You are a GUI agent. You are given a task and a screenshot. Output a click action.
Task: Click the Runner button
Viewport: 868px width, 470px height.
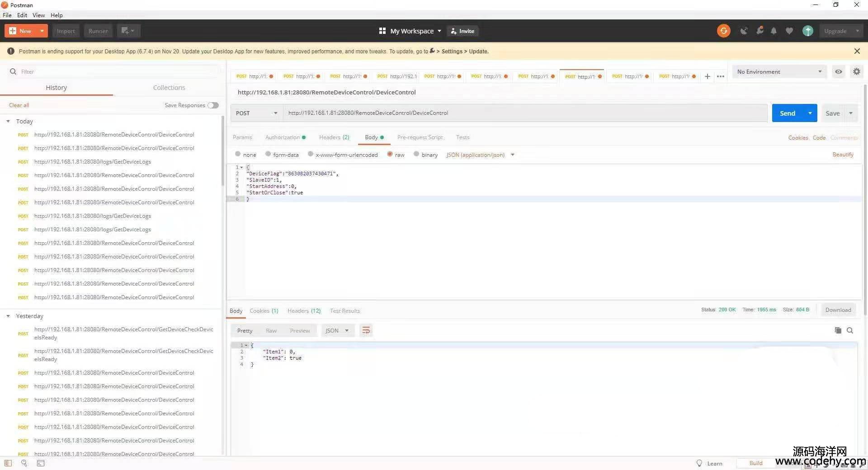tap(98, 31)
